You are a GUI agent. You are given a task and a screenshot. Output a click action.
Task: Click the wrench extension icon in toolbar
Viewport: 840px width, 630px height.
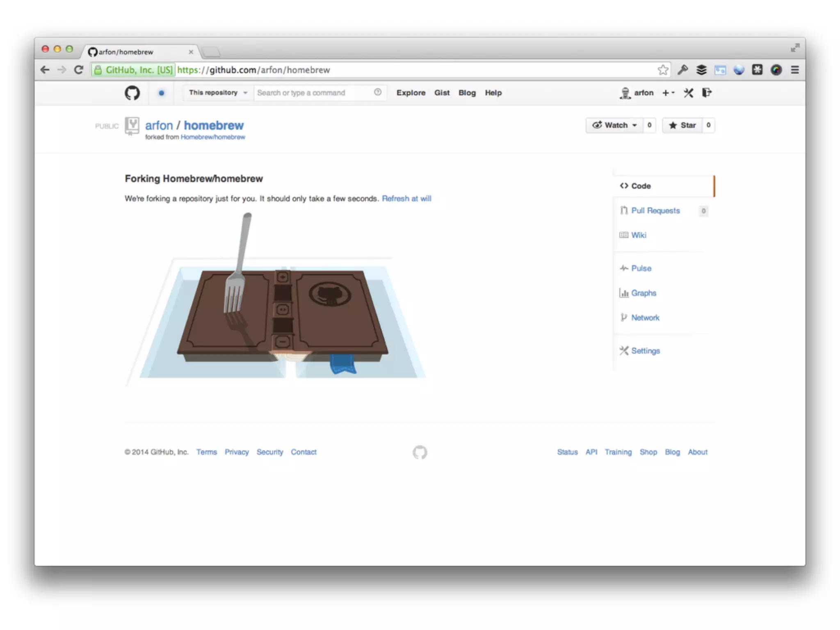[x=682, y=70]
